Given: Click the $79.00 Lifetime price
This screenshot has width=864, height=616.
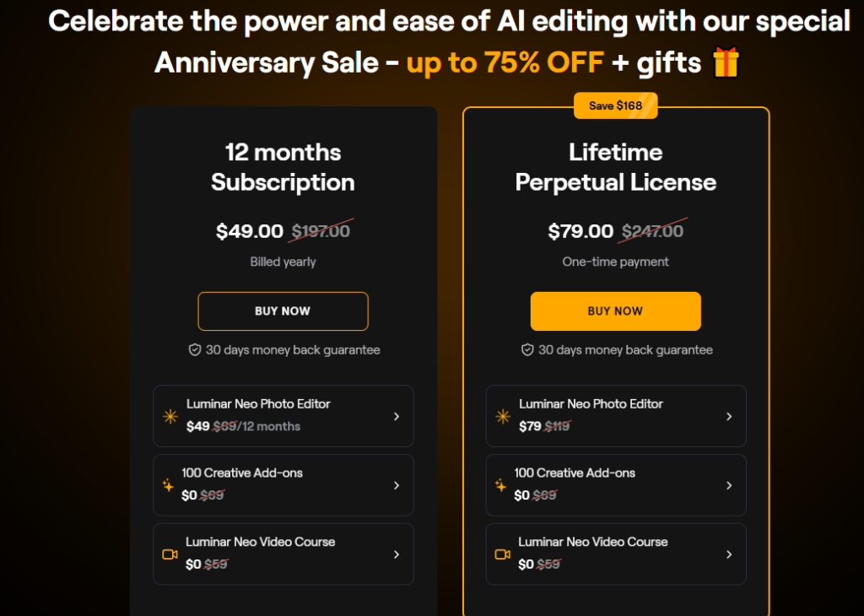Looking at the screenshot, I should [x=580, y=231].
